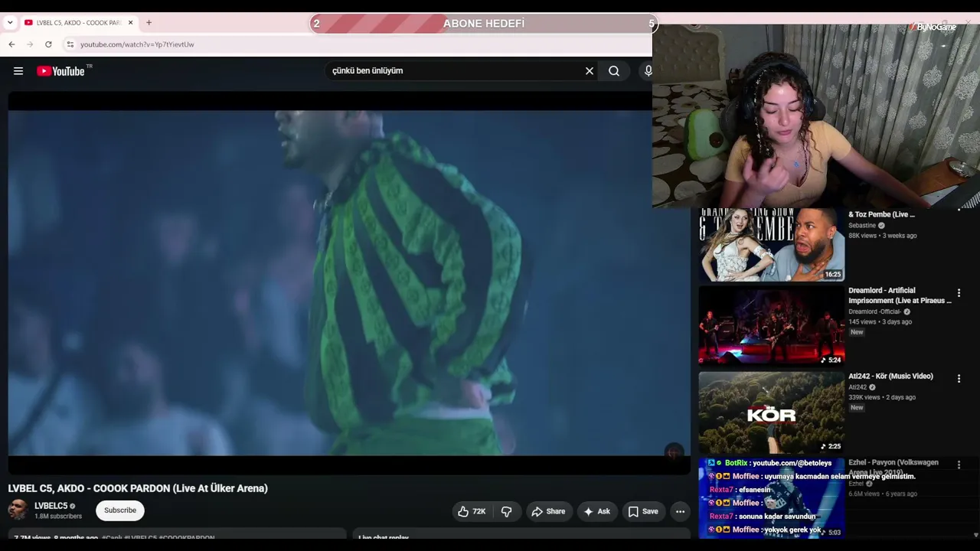Open the "& Toz Pembe (Live" video title
Screen dimensions: 980x551
click(881, 214)
